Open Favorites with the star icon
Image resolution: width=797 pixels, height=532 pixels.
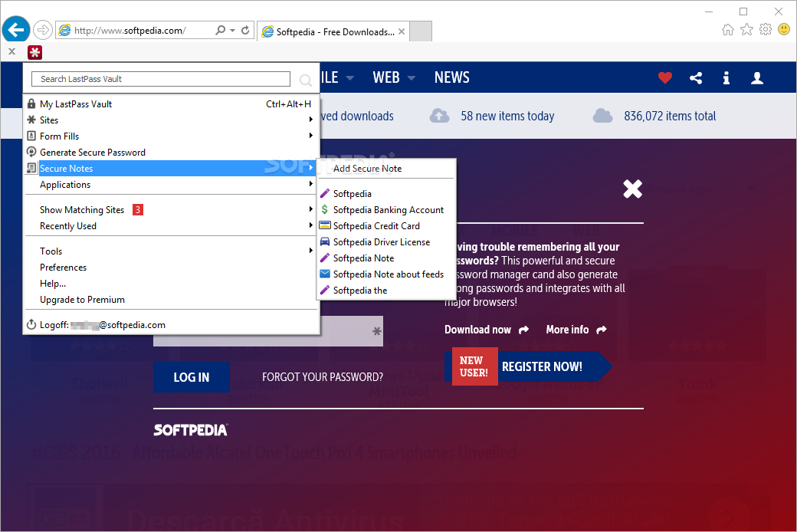click(x=746, y=29)
